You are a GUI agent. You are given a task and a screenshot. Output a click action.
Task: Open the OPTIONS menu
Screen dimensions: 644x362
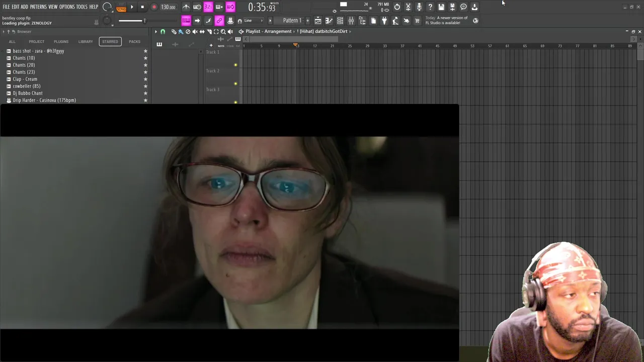point(67,7)
